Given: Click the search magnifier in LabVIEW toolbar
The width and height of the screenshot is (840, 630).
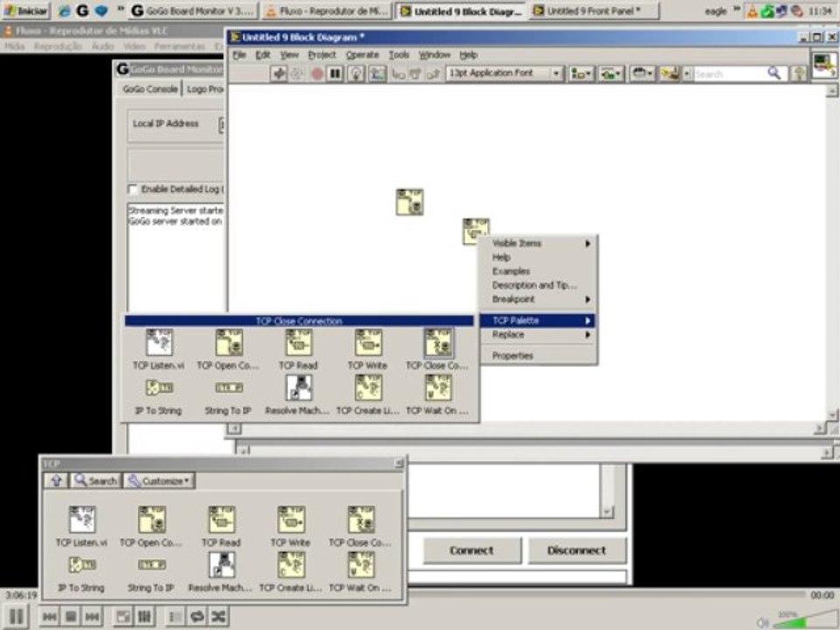Looking at the screenshot, I should [774, 73].
